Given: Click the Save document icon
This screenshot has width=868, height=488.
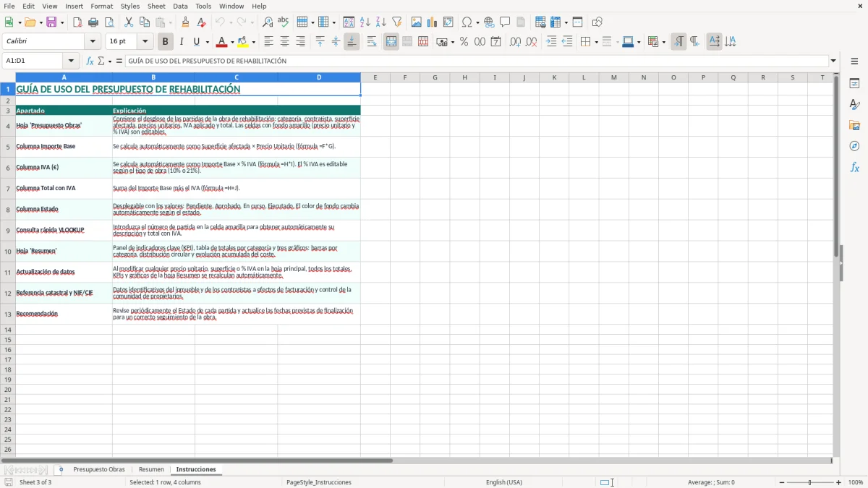Looking at the screenshot, I should point(51,22).
